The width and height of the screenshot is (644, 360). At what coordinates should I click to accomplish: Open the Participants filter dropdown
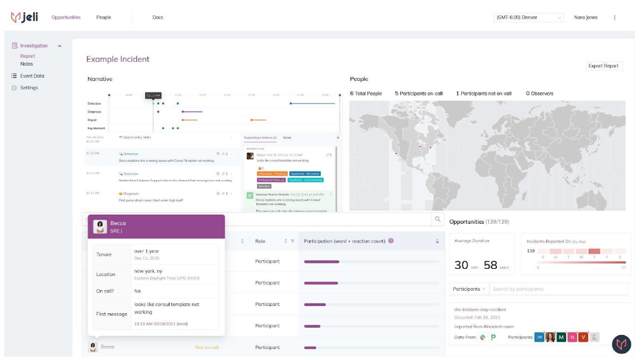469,289
